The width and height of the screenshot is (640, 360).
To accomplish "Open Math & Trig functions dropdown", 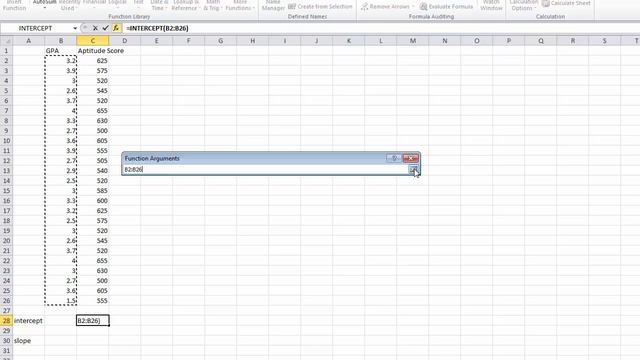I will click(212, 5).
